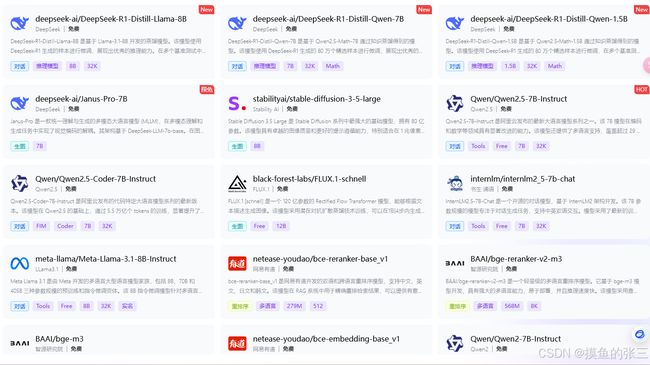Click the Coder tag on Qwen2.5-Coder-7B-Instruct card
The image size is (650, 365).
[x=65, y=226]
